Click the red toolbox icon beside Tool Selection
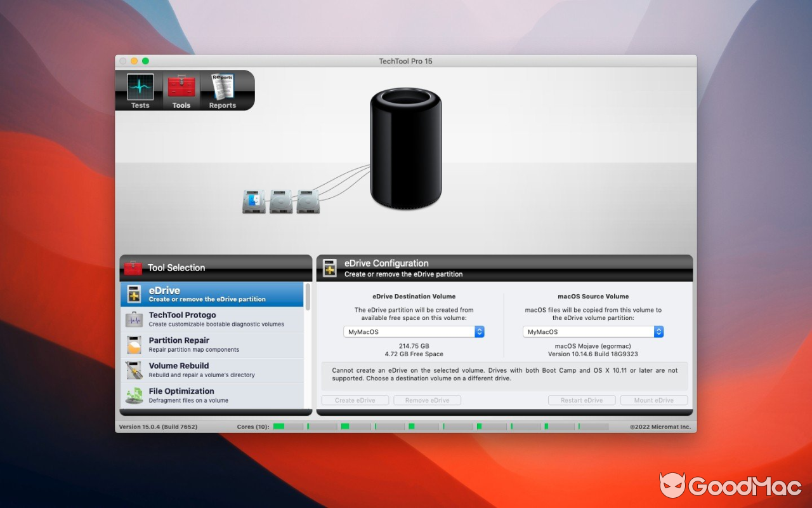 tap(133, 268)
